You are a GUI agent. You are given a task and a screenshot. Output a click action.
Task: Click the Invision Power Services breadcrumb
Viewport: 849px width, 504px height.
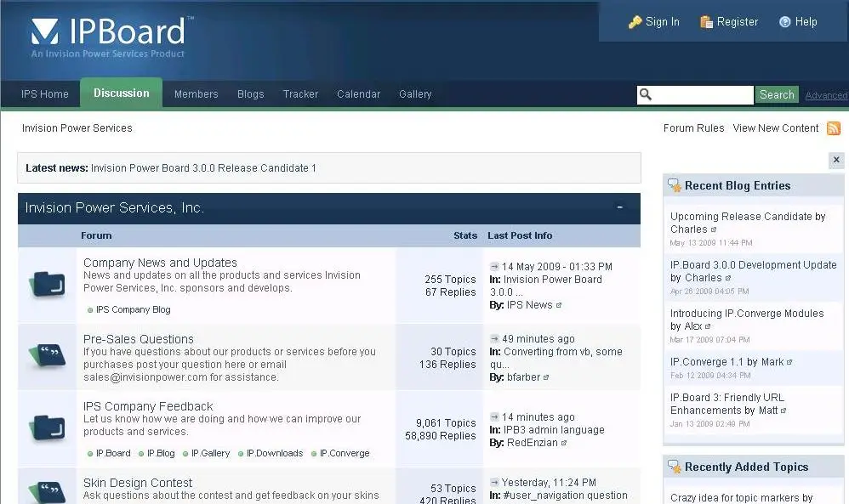pyautogui.click(x=77, y=128)
